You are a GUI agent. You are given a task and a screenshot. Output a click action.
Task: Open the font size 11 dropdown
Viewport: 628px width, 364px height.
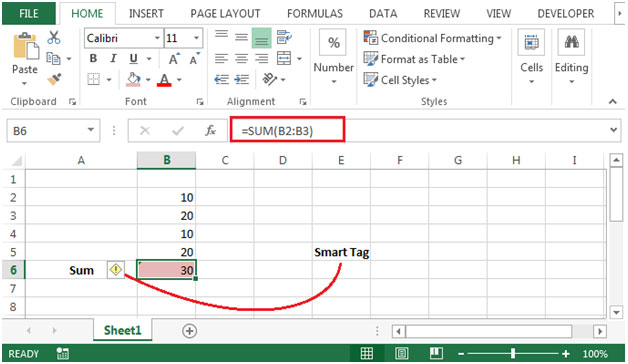click(196, 38)
